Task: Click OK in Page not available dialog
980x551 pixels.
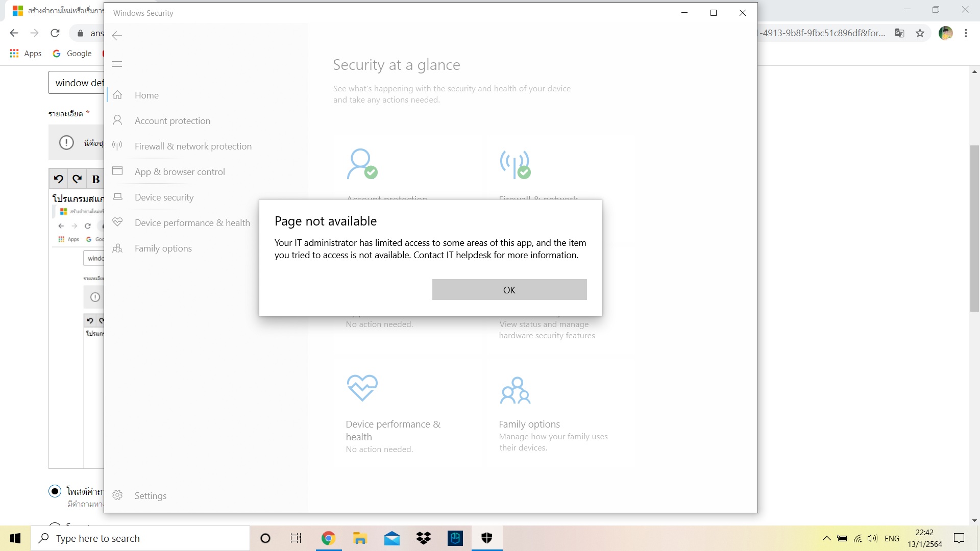Action: [509, 290]
